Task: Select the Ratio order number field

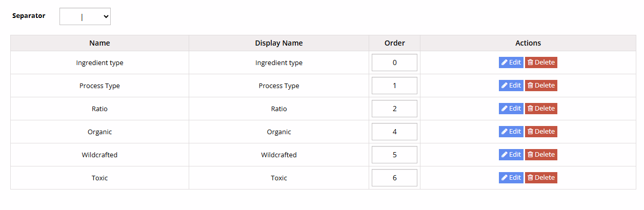Action: pyautogui.click(x=394, y=109)
